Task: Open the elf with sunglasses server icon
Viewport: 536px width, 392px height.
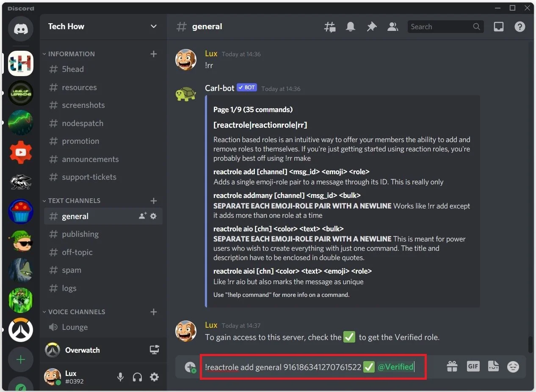Action: pos(21,241)
